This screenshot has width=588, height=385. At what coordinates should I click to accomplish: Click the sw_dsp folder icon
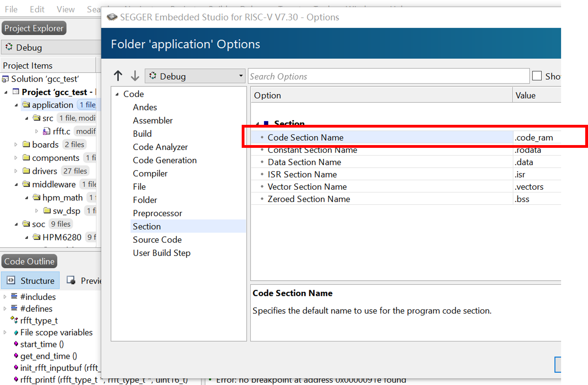pos(47,210)
